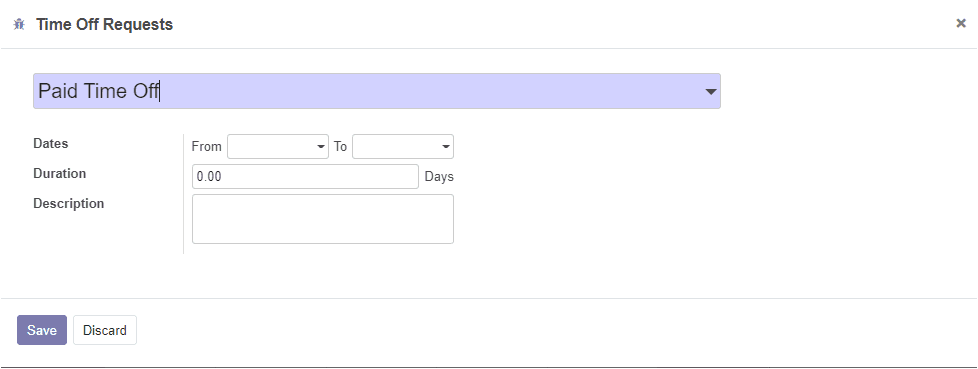Open the To date dropdown arrow
The image size is (978, 369).
(445, 147)
